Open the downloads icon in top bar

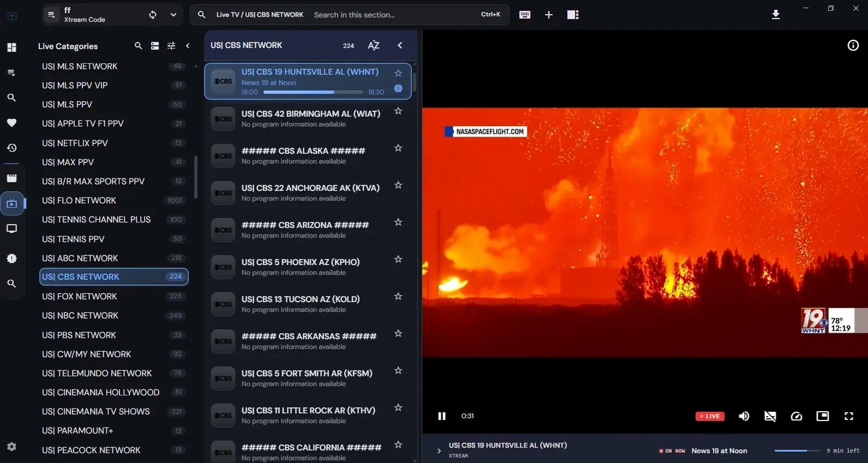pos(776,15)
